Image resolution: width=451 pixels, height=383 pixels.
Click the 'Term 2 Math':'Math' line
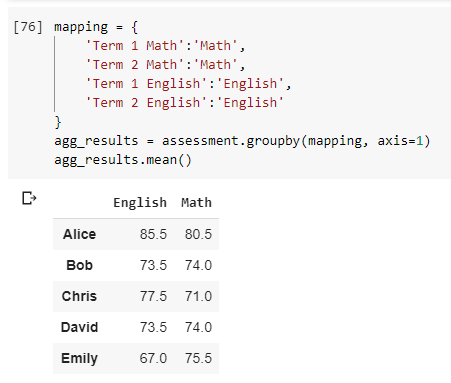(166, 65)
